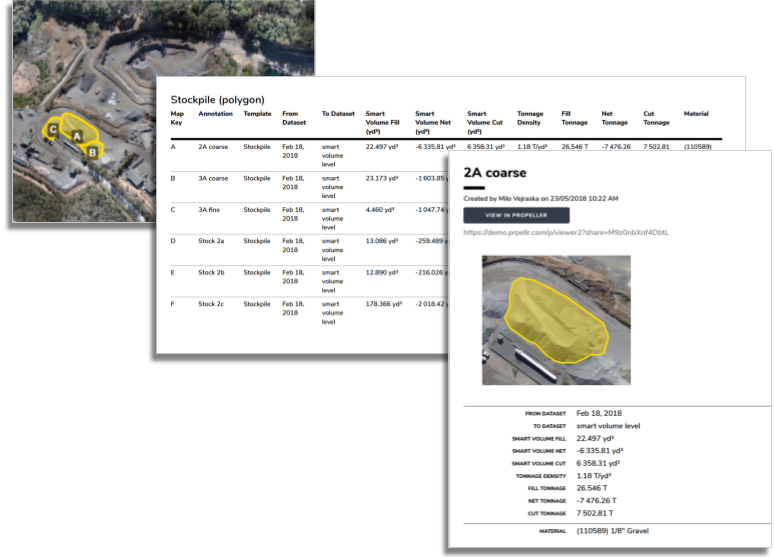The height and width of the screenshot is (557, 774).
Task: Click the Material column header
Action: pyautogui.click(x=696, y=114)
